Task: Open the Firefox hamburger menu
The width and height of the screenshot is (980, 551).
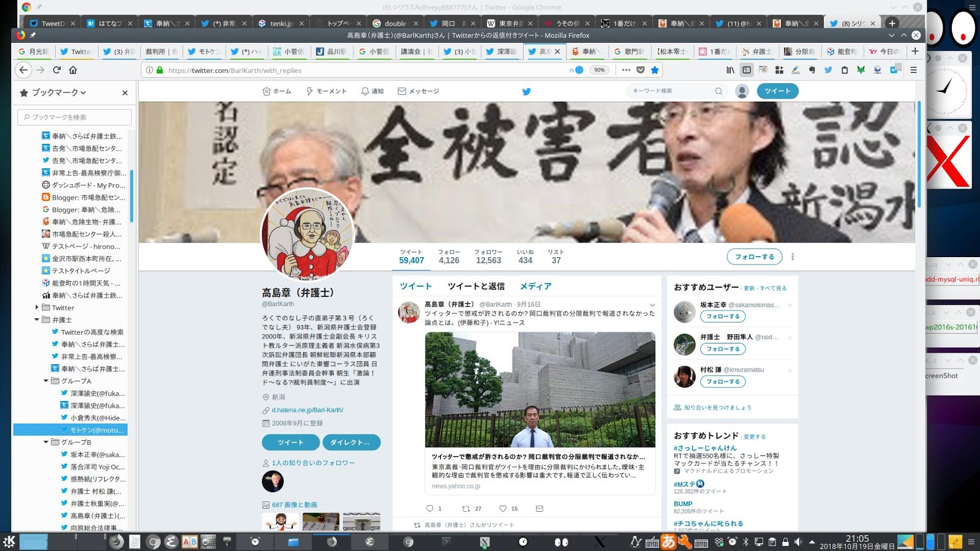Action: (913, 70)
